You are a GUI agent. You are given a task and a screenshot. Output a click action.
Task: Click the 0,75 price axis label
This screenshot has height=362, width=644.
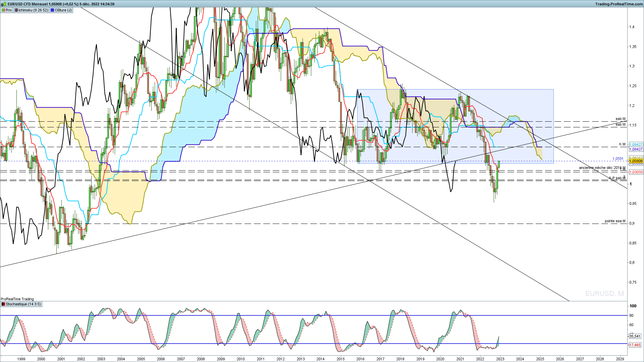632,282
